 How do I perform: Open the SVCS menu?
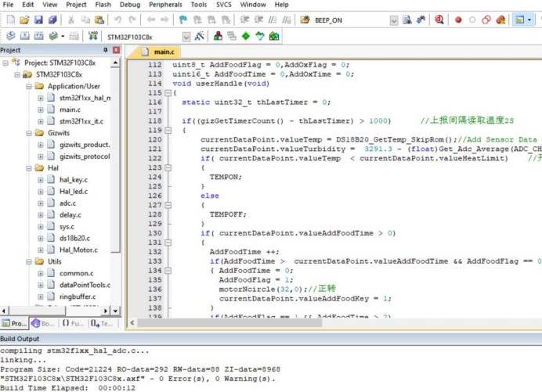coord(224,5)
